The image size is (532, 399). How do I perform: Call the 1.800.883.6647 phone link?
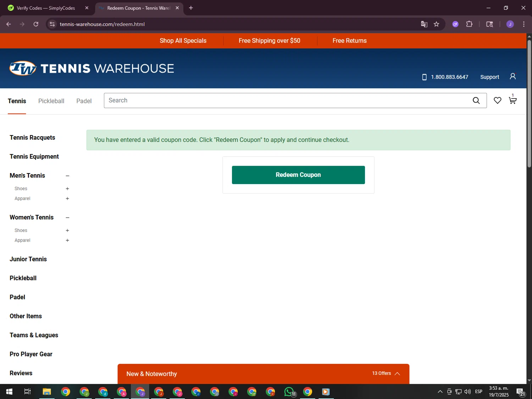[445, 77]
